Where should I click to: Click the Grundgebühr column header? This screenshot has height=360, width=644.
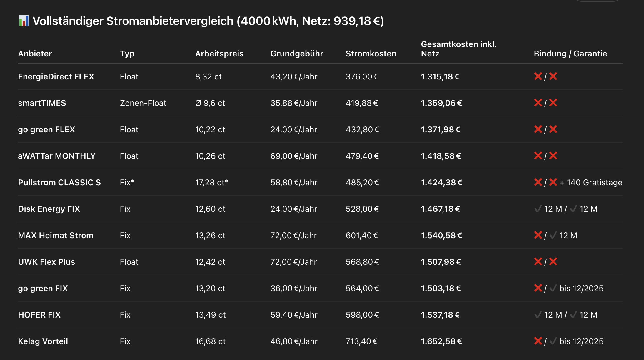point(296,54)
